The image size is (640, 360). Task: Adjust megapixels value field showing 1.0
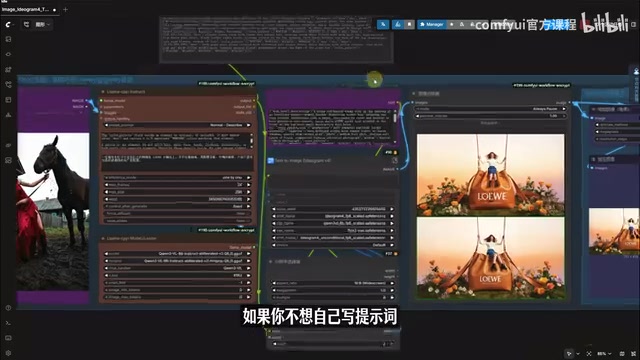333,290
